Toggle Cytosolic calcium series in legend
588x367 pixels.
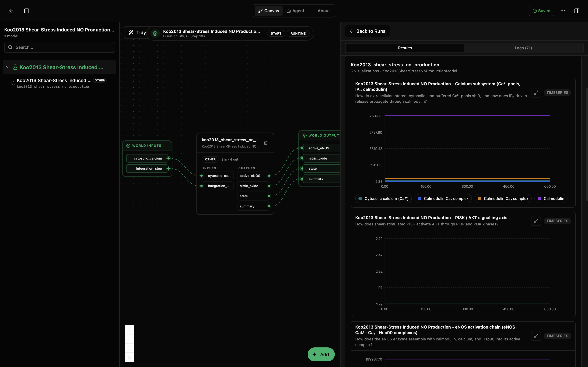coord(383,199)
